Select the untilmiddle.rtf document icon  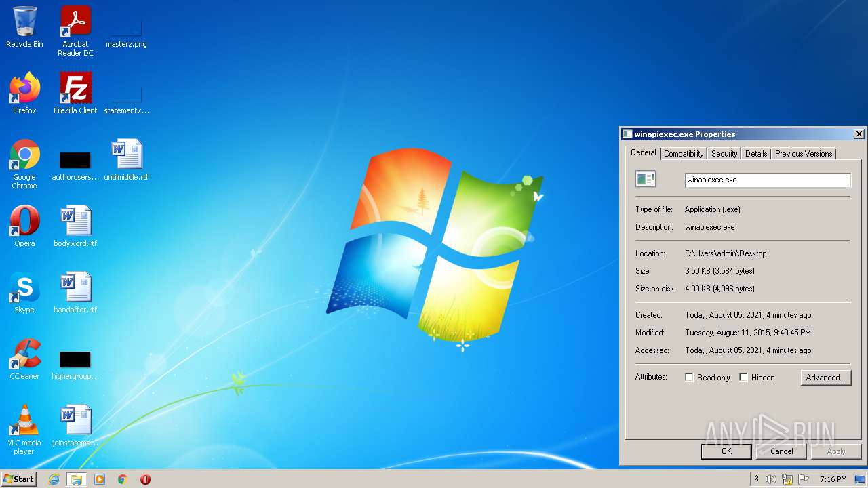click(x=126, y=160)
